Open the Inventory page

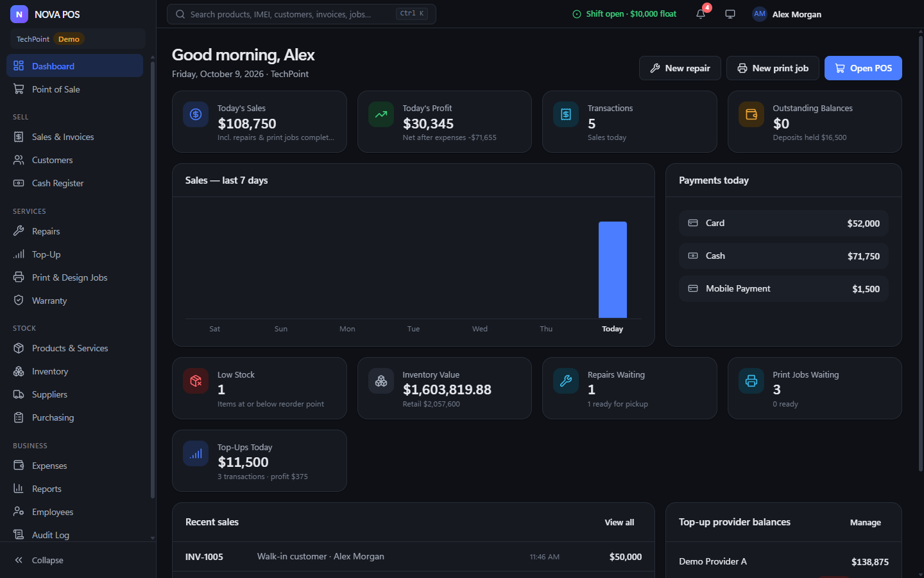tap(74, 371)
